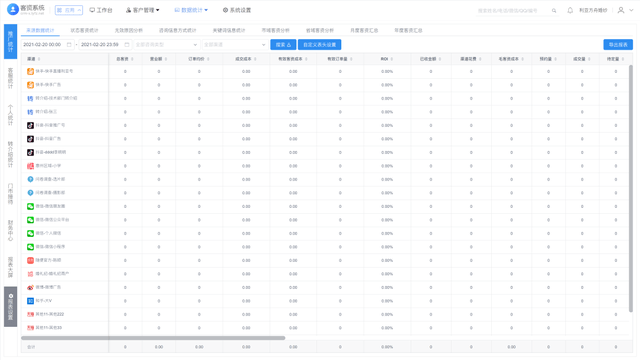Sort by the 预约量 column sort icon
This screenshot has height=360, width=640.
(556, 59)
